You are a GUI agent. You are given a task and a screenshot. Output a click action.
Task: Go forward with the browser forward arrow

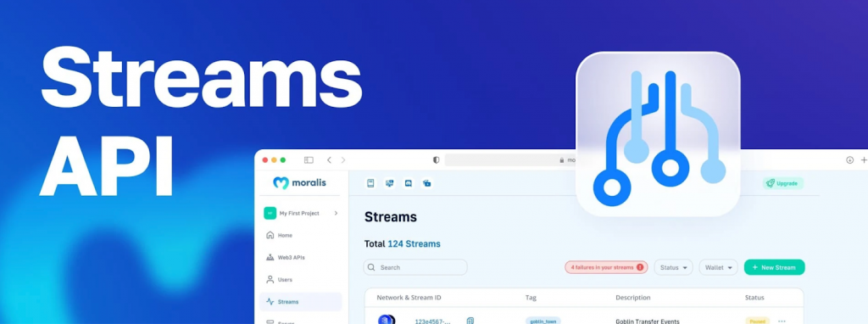pyautogui.click(x=343, y=160)
